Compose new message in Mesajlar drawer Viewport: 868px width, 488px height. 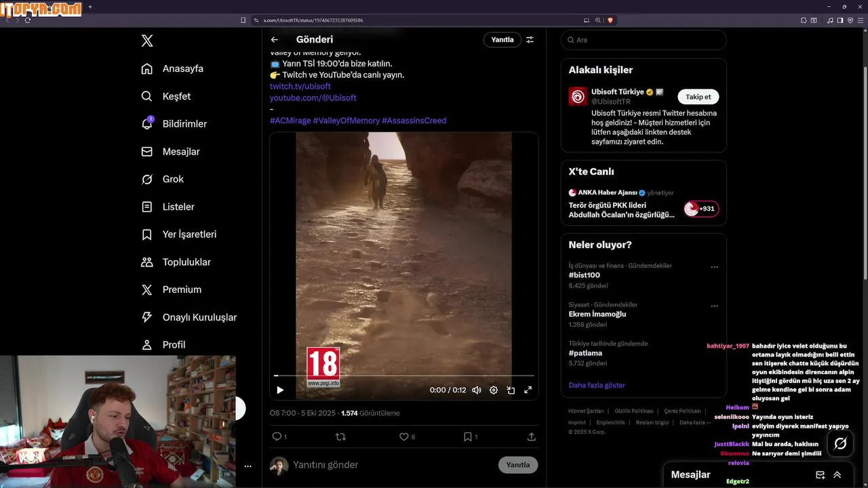[x=820, y=475]
